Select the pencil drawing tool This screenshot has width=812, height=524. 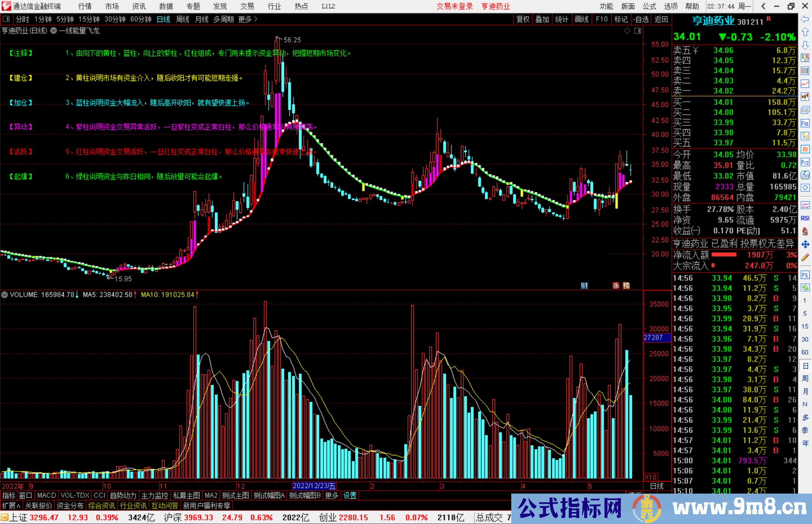(x=805, y=257)
